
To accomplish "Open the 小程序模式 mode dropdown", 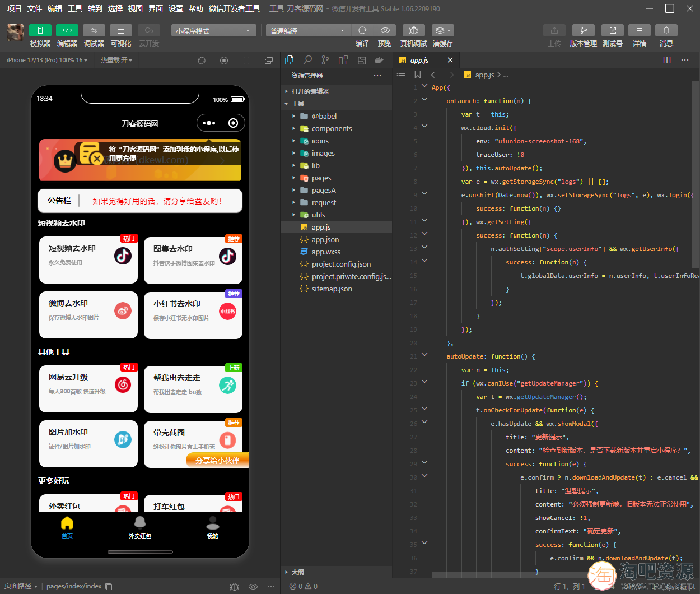I will (214, 31).
